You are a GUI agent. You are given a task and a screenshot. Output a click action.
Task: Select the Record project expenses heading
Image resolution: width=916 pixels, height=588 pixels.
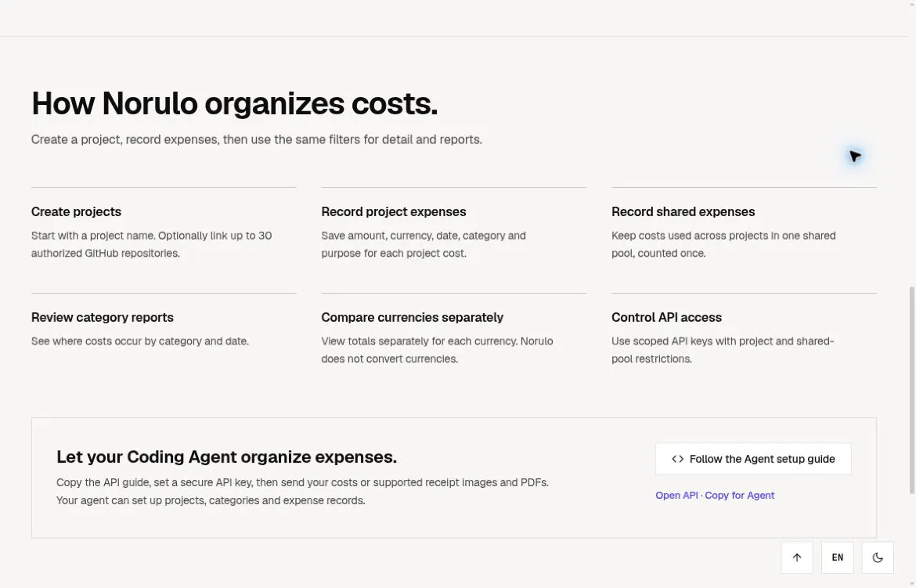394,211
